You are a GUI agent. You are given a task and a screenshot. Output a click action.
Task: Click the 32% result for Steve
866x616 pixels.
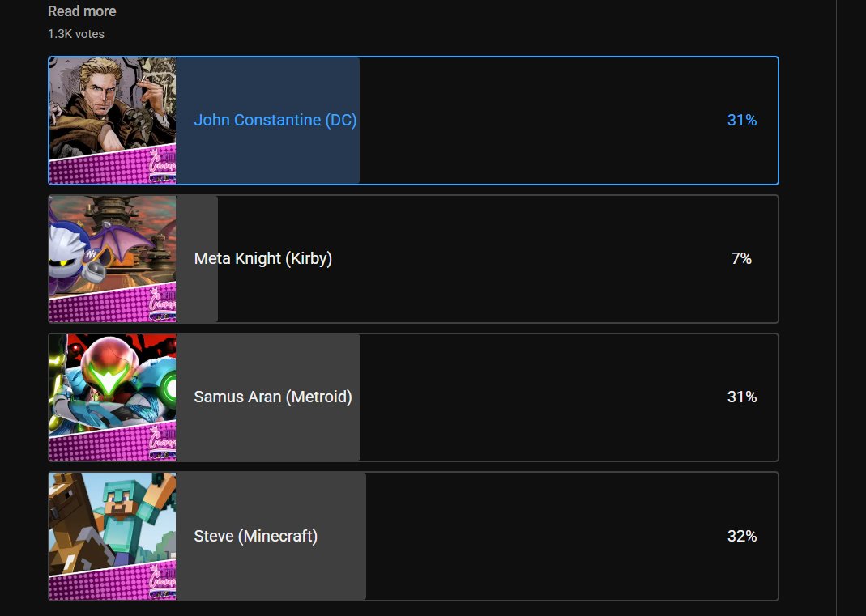(742, 536)
